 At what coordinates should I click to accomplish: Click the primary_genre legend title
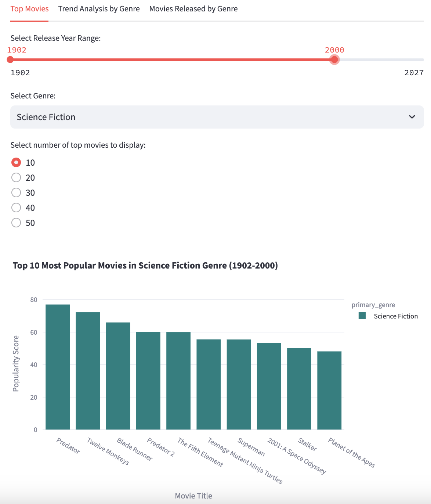pyautogui.click(x=373, y=305)
